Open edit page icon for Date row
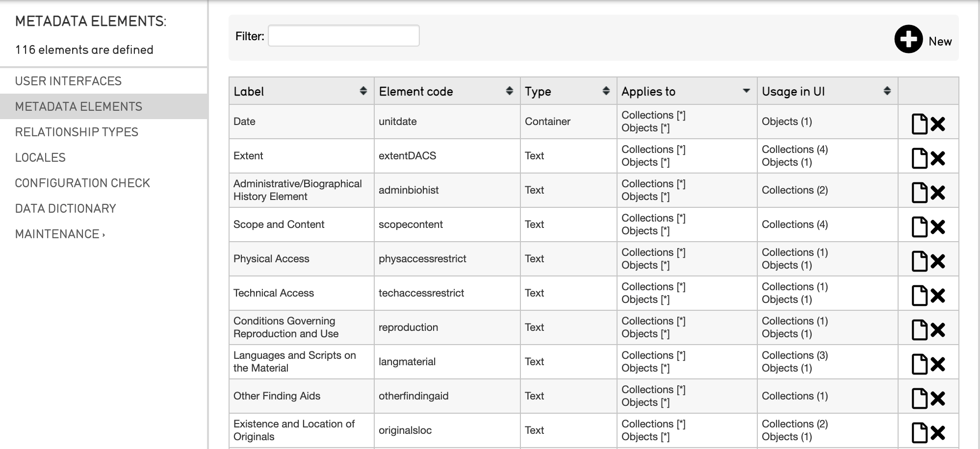980x449 pixels. 919,124
